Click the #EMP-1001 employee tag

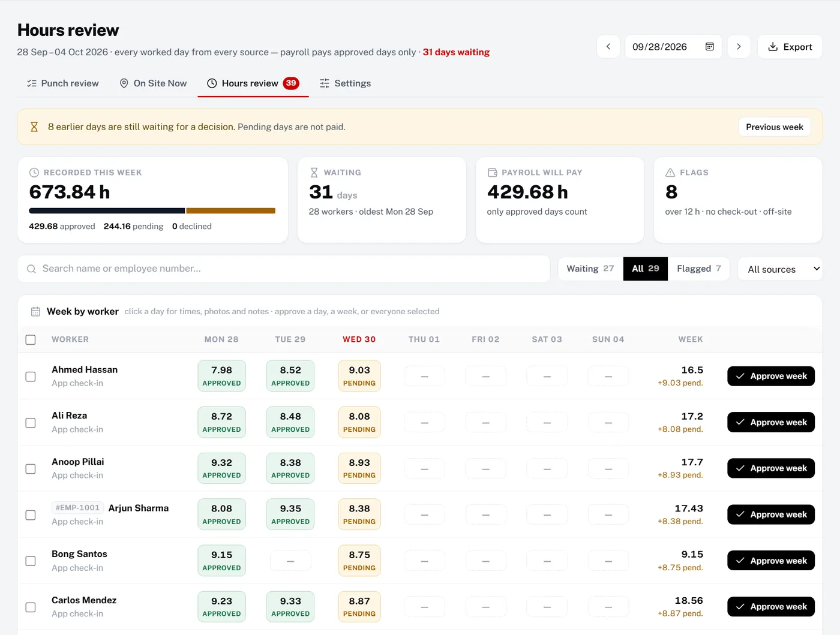pos(77,508)
